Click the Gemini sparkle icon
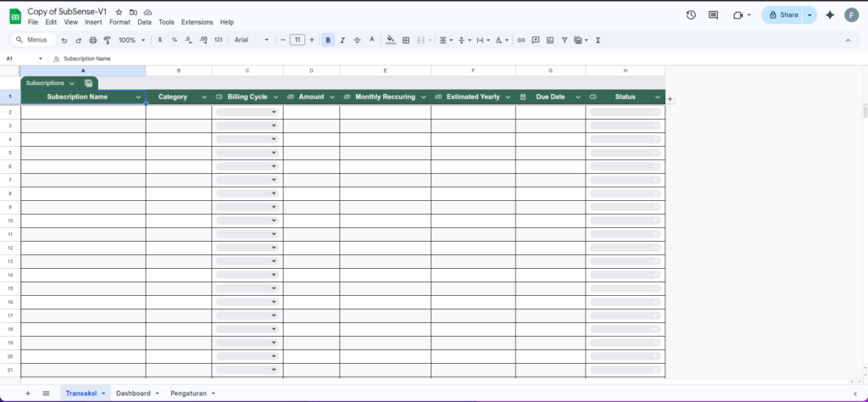 (829, 14)
